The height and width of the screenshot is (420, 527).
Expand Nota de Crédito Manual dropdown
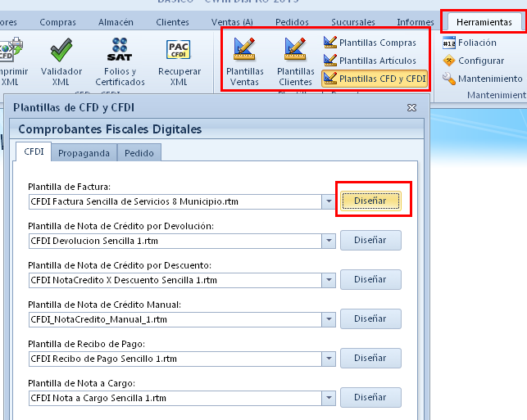pos(329,319)
